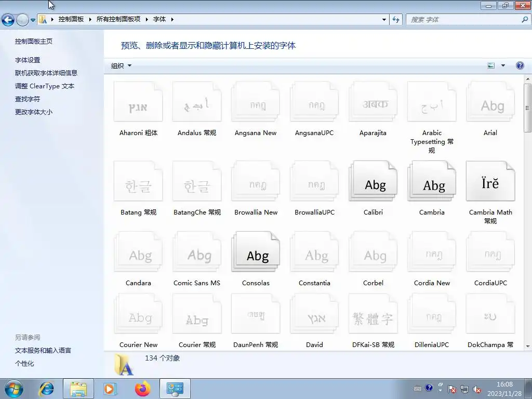
Task: Select the DaunPenh 常规 font icon
Action: click(256, 314)
